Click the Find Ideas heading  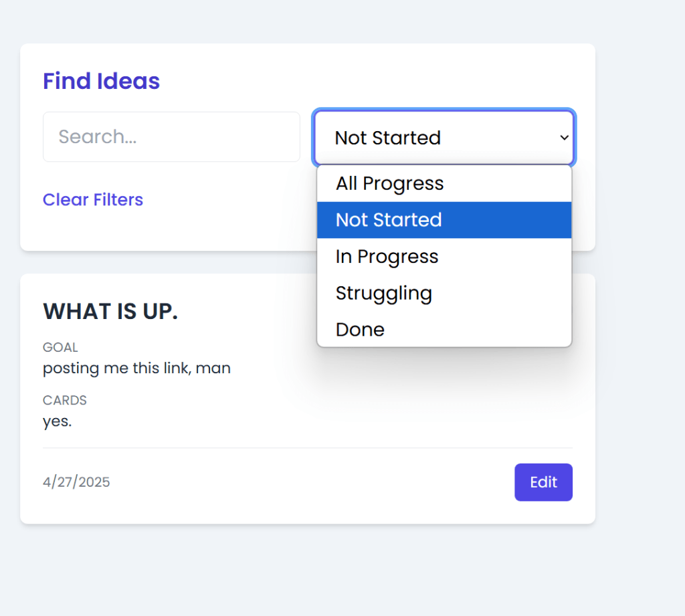click(x=102, y=81)
